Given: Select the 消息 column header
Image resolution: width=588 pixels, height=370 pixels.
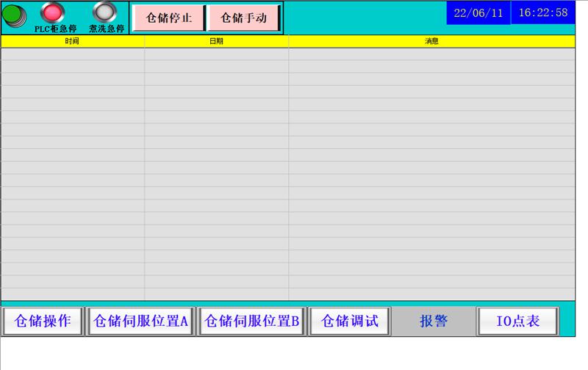Looking at the screenshot, I should (x=431, y=42).
